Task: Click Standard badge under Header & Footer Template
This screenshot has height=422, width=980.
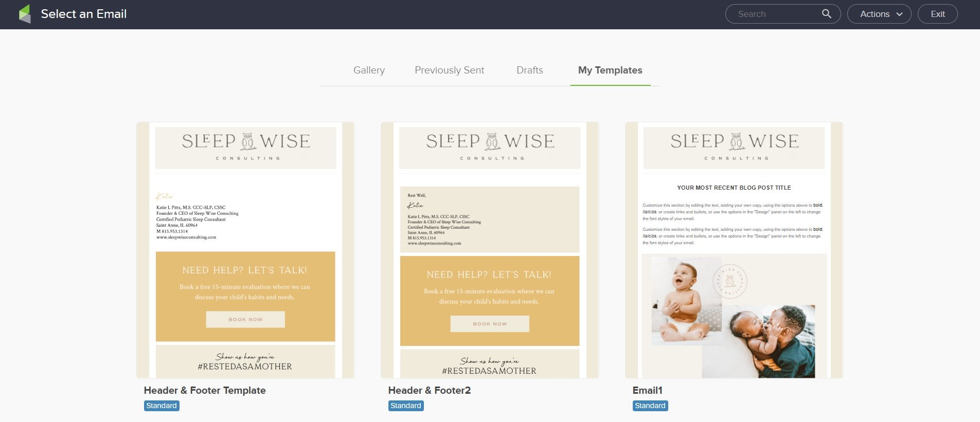Action: [162, 406]
